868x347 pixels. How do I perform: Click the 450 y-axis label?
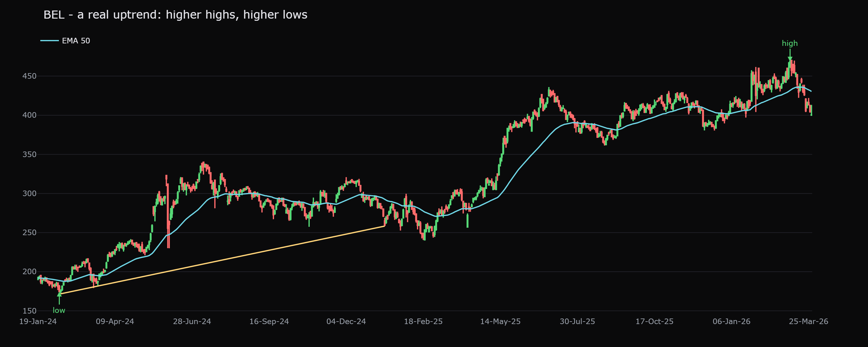coord(29,76)
